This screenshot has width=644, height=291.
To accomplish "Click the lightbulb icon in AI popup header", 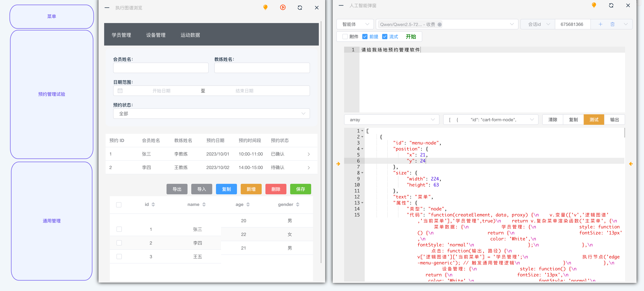I will 594,5.
